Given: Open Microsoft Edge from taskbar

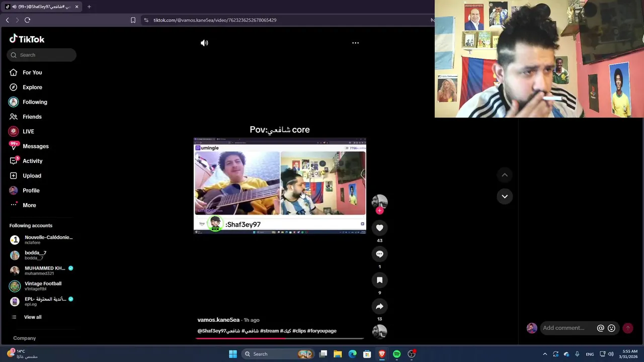Looking at the screenshot, I should 352,354.
